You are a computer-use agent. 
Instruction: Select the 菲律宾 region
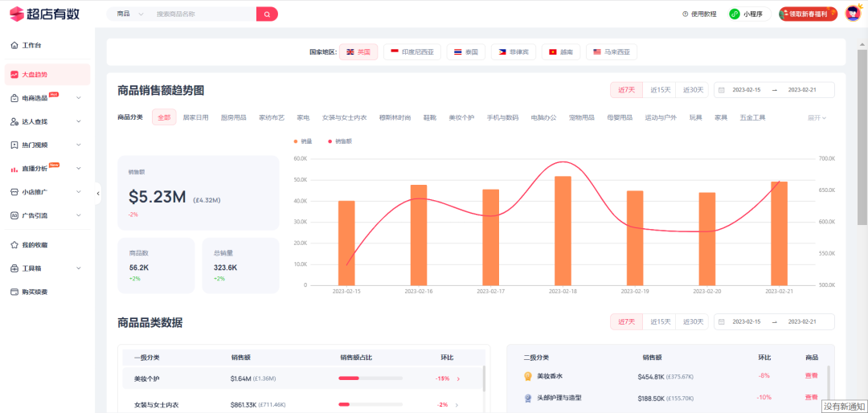coord(513,52)
